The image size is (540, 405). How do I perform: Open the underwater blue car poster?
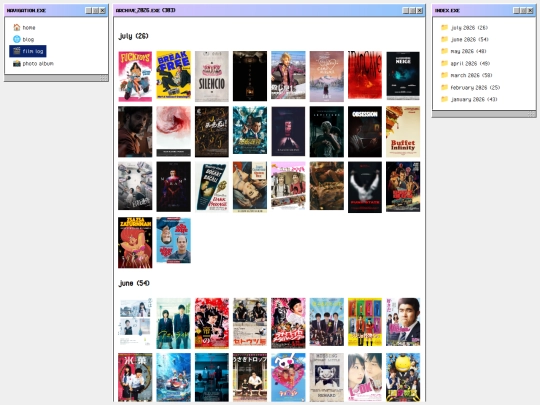pyautogui.click(x=174, y=377)
